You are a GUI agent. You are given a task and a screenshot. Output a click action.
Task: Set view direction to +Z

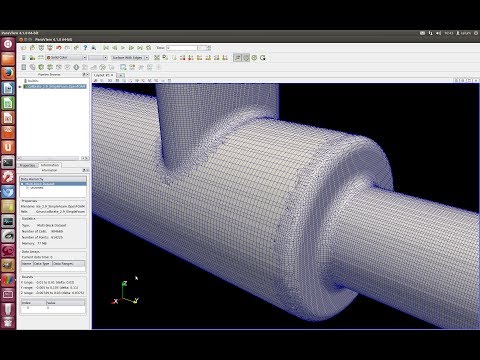[x=217, y=58]
